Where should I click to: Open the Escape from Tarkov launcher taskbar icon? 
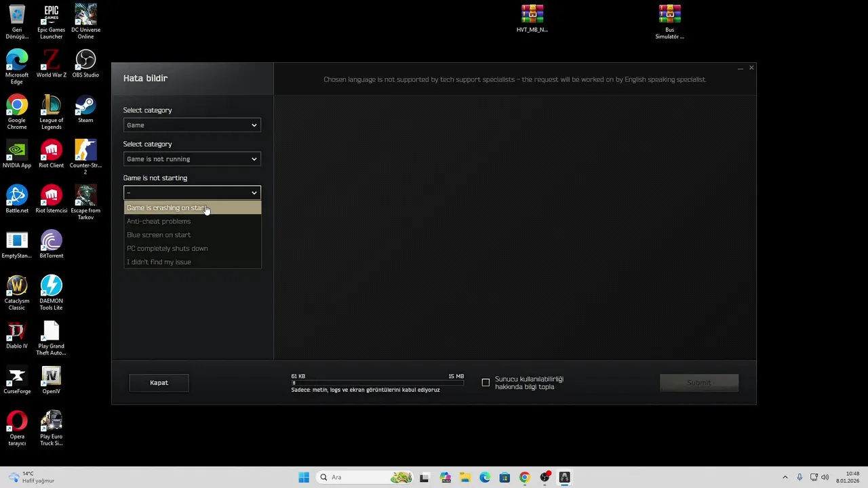pyautogui.click(x=564, y=477)
